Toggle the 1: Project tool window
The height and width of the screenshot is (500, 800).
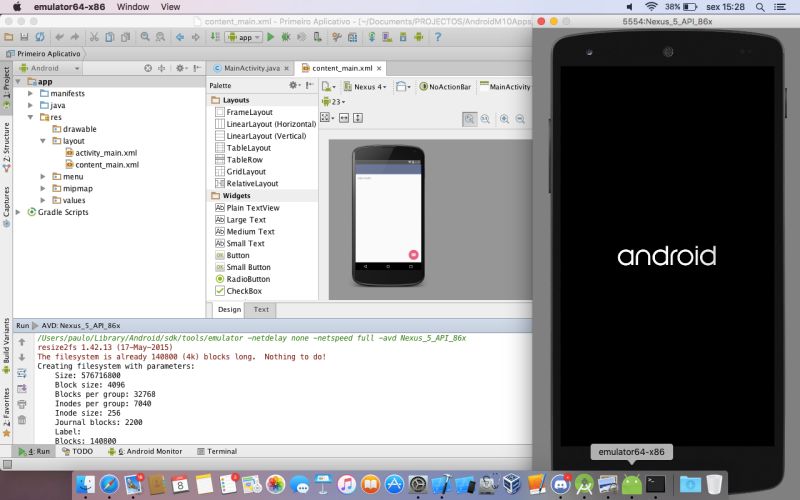(6, 87)
